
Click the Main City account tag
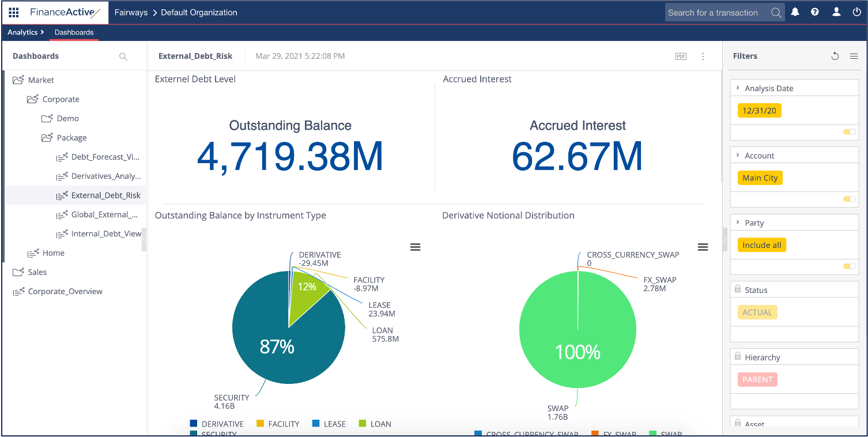coord(760,178)
